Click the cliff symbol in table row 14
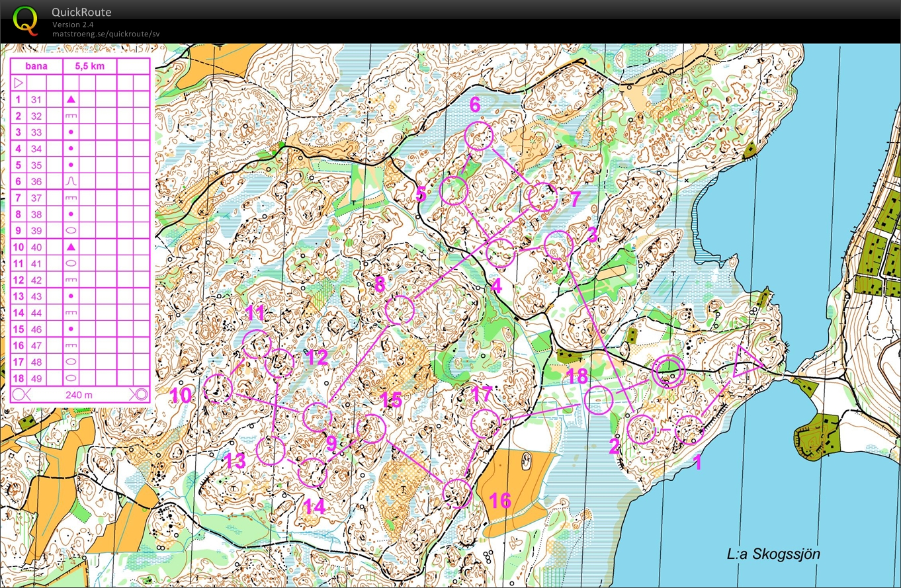Viewport: 901px width, 588px height. [71, 313]
